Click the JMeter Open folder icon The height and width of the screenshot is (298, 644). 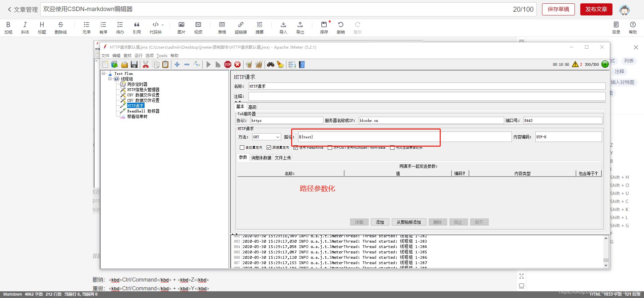pos(124,64)
